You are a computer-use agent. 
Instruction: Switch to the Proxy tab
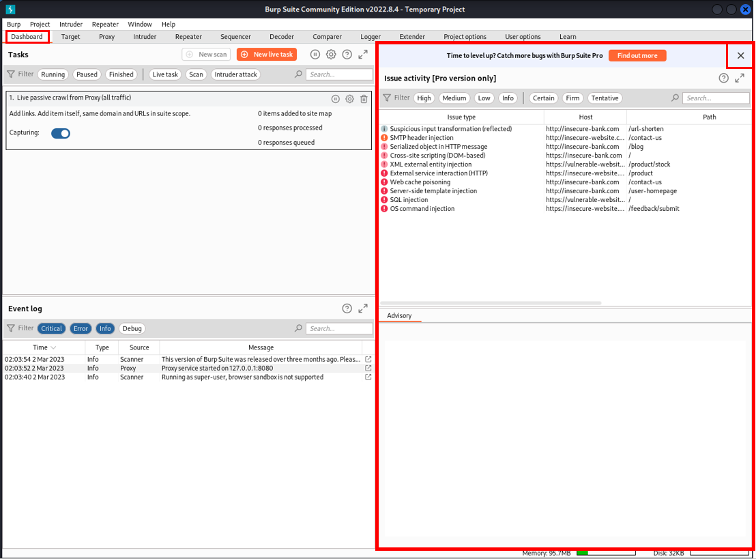point(106,37)
